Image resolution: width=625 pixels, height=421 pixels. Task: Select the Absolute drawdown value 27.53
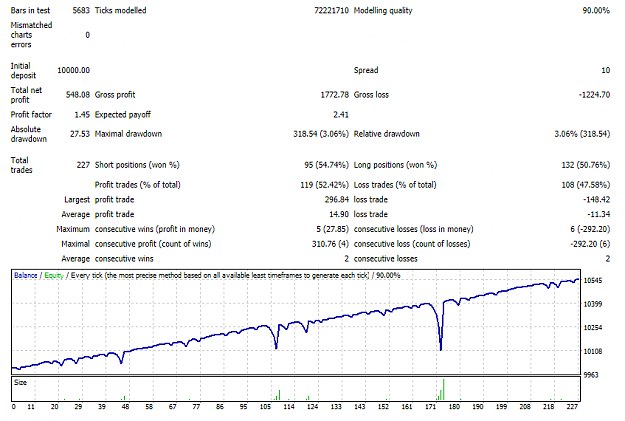[x=80, y=134]
